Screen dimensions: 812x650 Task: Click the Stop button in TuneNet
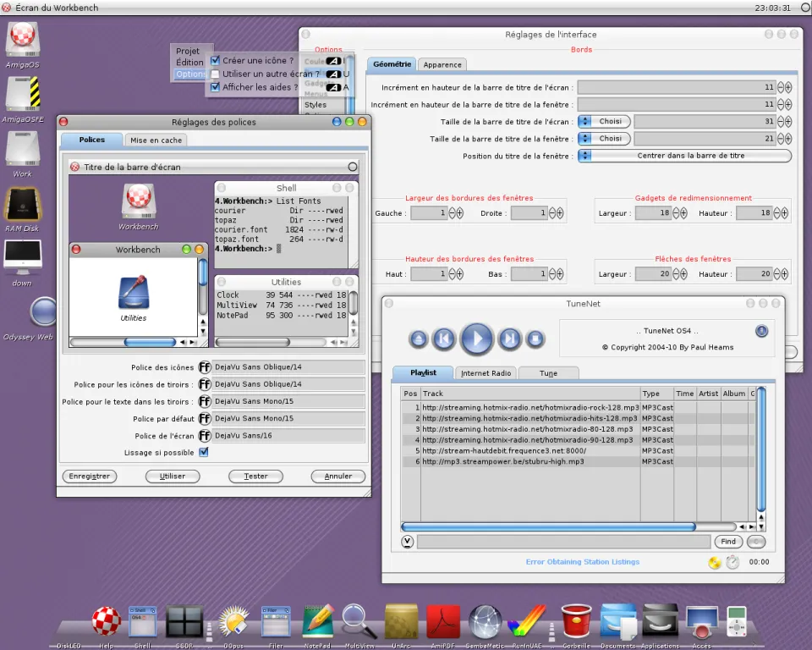[x=535, y=339]
